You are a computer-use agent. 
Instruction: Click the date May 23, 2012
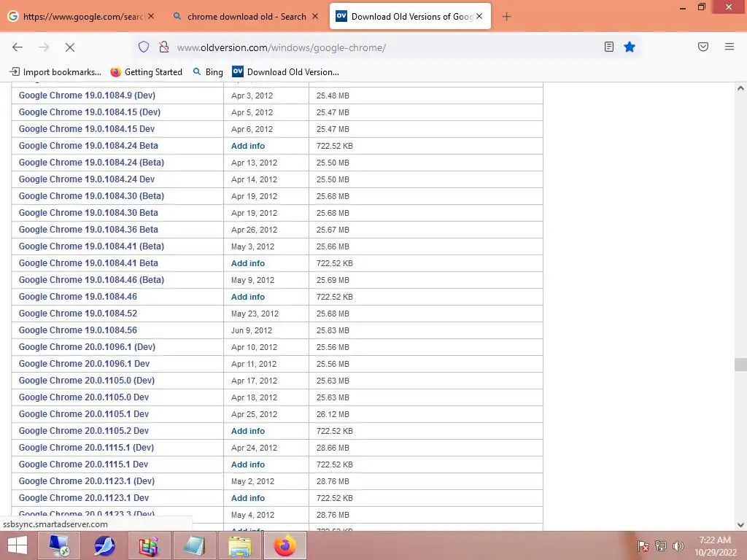[255, 314]
